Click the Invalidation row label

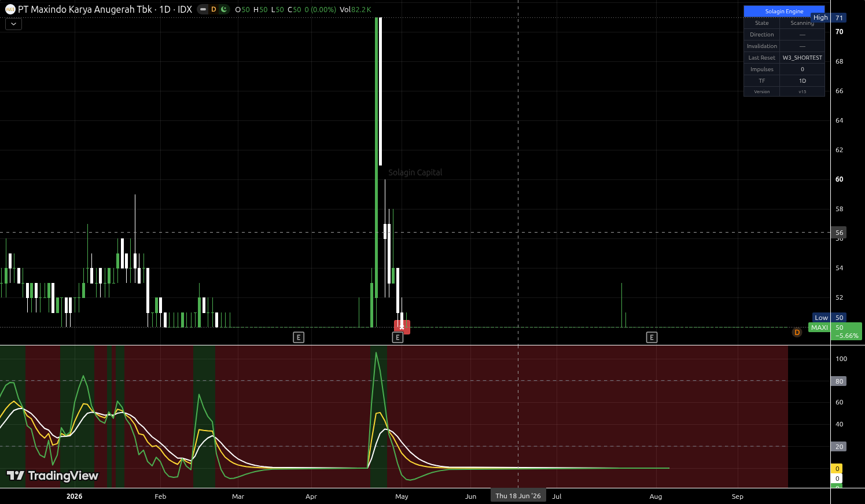pyautogui.click(x=762, y=46)
